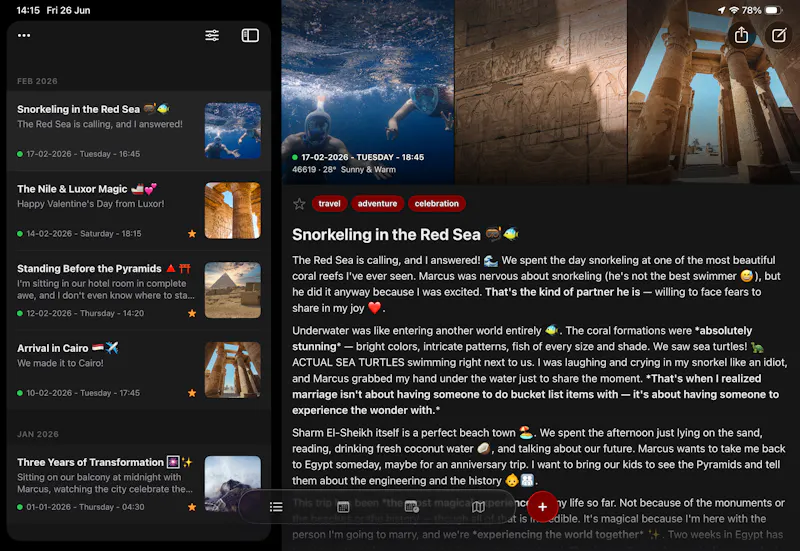Click the paragraph starting Underwater was like entering
The image size is (800, 551).
coord(540,370)
